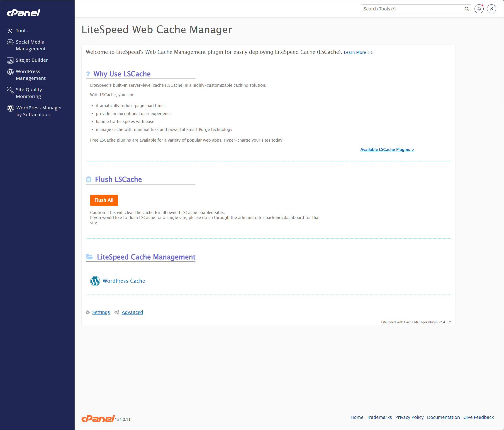Screen dimensions: 504x430
Task: Open Available LSCache Plugins link
Action: tap(387, 150)
